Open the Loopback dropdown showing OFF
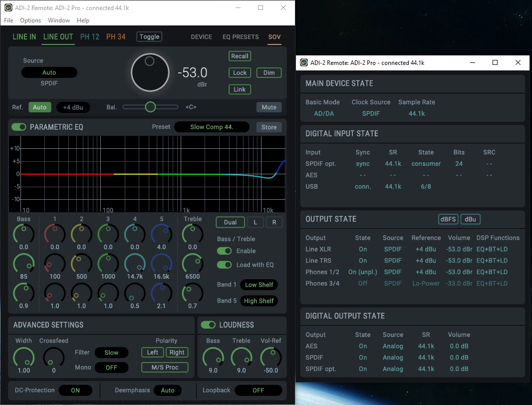 (x=258, y=391)
